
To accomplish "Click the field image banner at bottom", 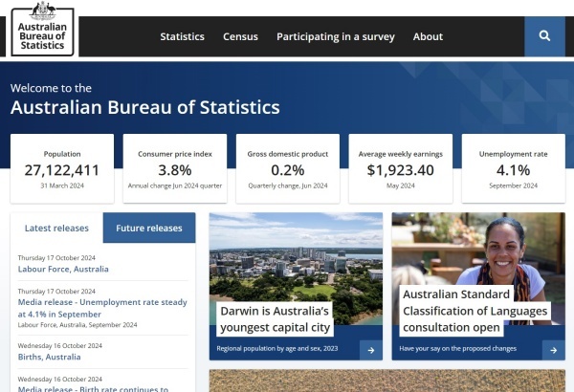I will pos(387,381).
